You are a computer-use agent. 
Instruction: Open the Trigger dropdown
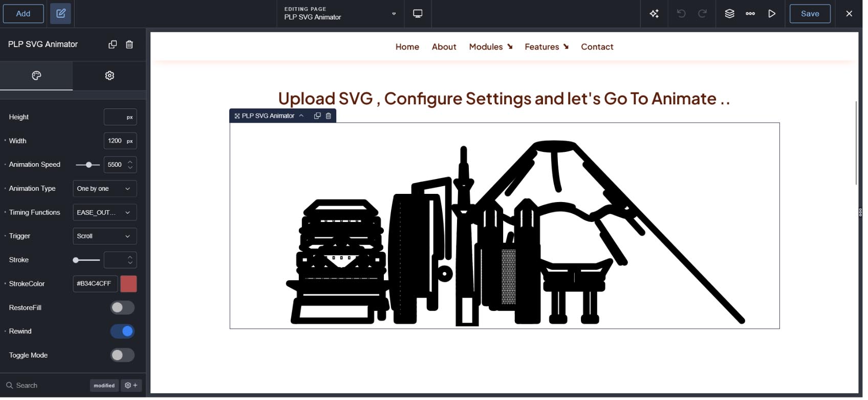[x=105, y=237]
